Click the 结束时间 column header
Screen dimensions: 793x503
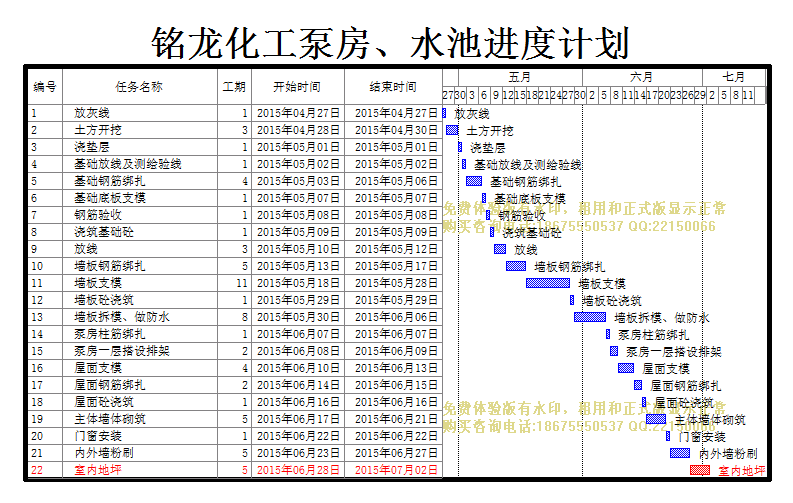point(393,87)
